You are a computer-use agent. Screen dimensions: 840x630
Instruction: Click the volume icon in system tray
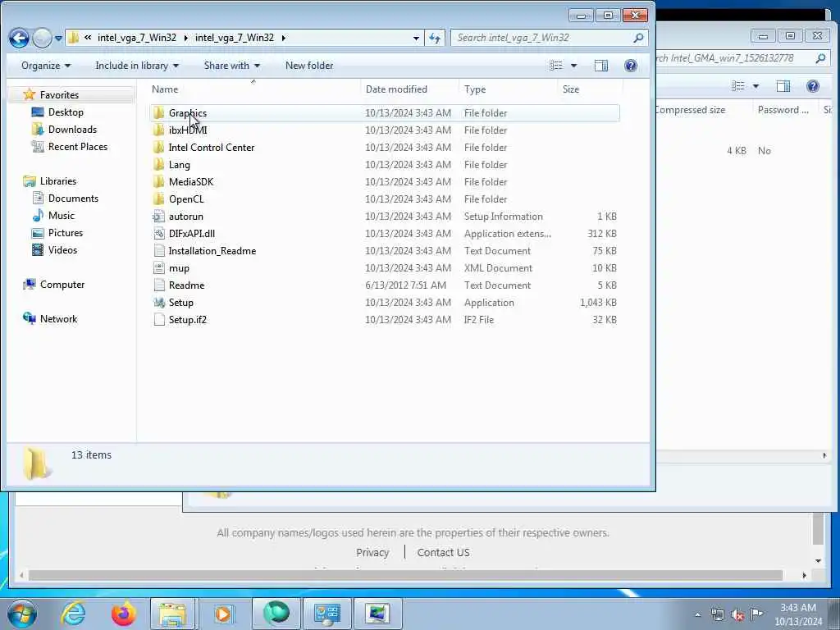(737, 615)
